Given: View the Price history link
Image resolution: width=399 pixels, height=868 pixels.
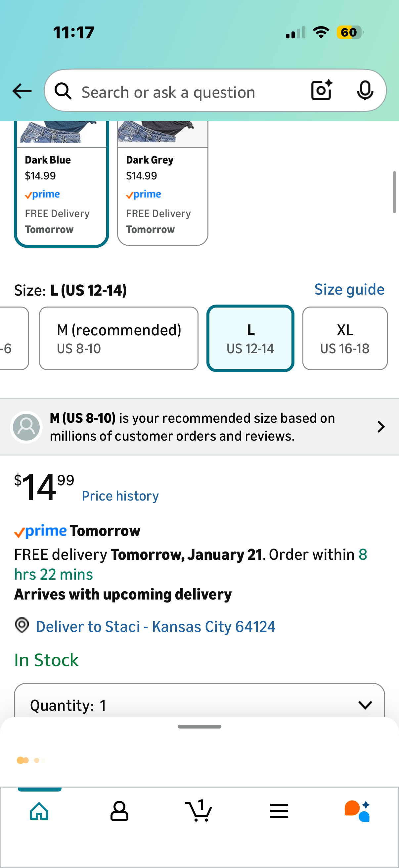Looking at the screenshot, I should point(120,496).
